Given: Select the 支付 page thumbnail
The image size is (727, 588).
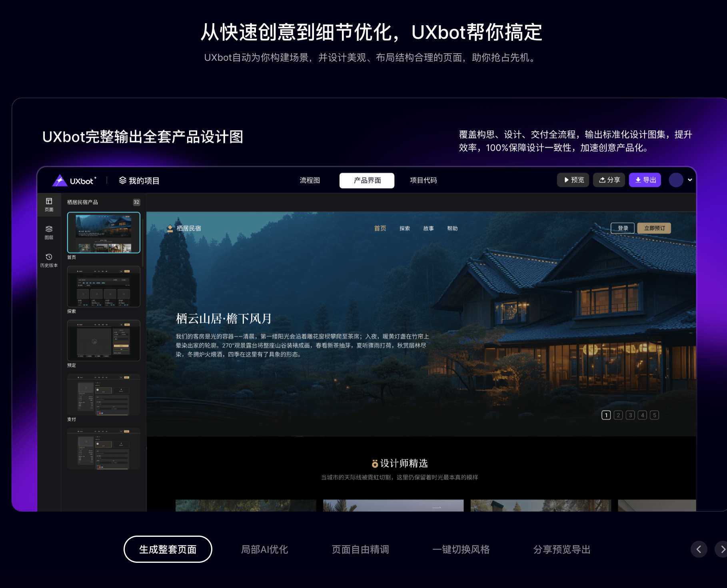Looking at the screenshot, I should [104, 394].
